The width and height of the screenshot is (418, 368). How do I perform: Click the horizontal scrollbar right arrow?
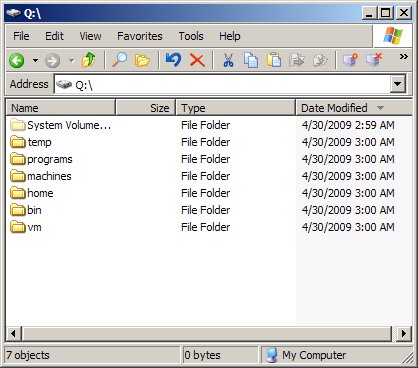click(404, 333)
